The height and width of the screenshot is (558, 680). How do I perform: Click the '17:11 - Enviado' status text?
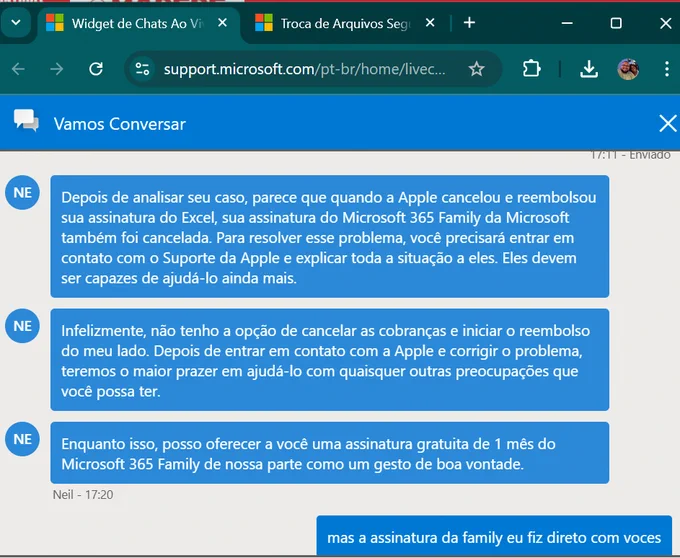(x=631, y=155)
